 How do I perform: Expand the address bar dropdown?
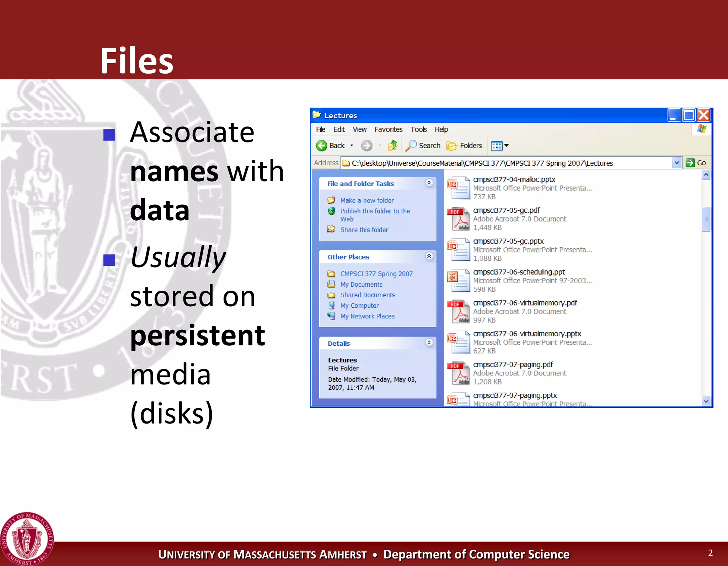tap(676, 163)
